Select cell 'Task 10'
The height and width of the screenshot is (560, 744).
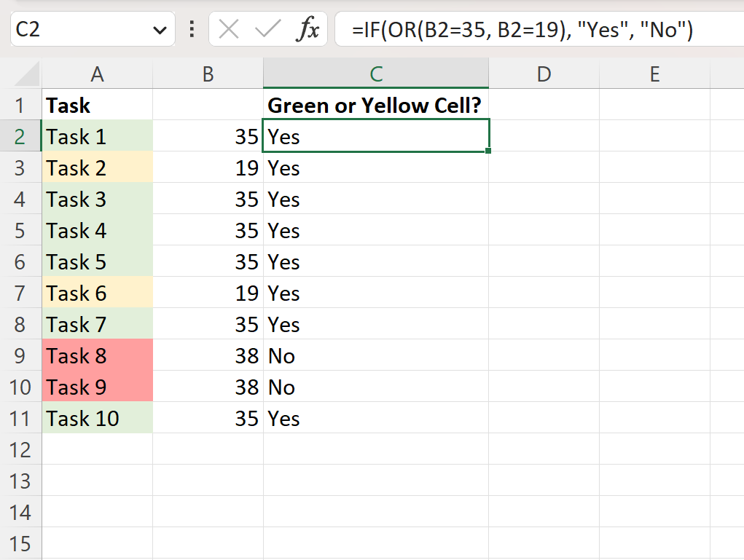click(97, 418)
